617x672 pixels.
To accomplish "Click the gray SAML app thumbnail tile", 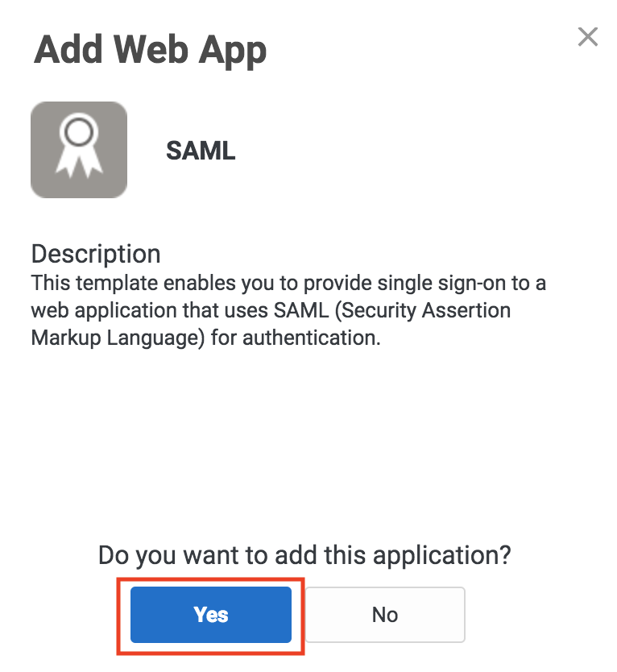I will [79, 150].
